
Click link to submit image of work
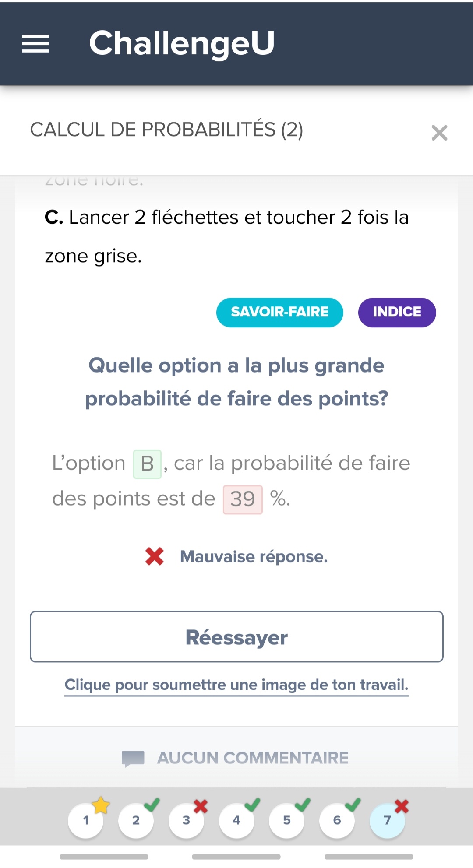click(236, 685)
